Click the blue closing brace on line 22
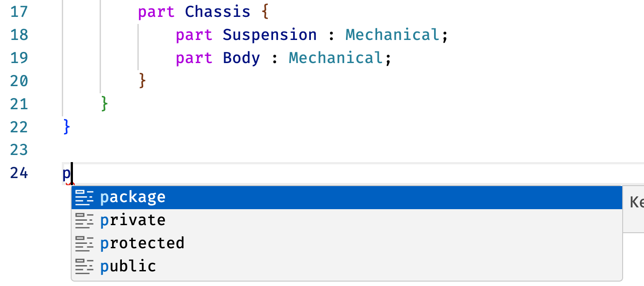644x286 pixels. pos(67,127)
